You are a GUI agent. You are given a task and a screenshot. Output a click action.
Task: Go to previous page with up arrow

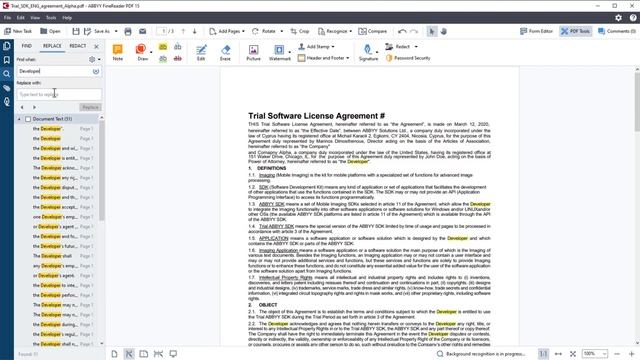(183, 31)
